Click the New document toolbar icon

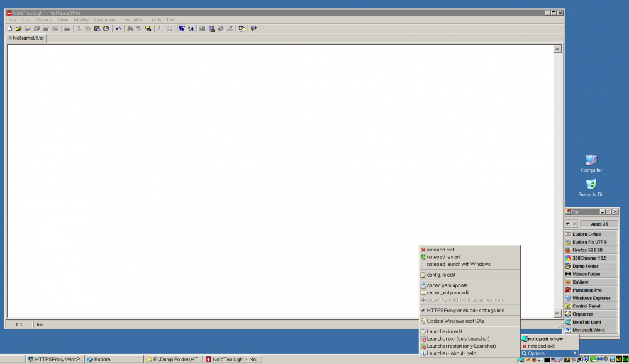tap(10, 28)
